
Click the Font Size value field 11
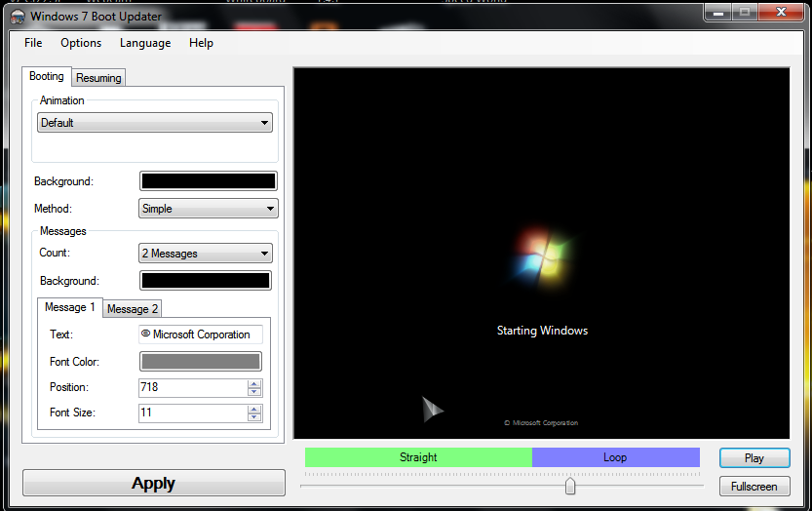pos(193,413)
